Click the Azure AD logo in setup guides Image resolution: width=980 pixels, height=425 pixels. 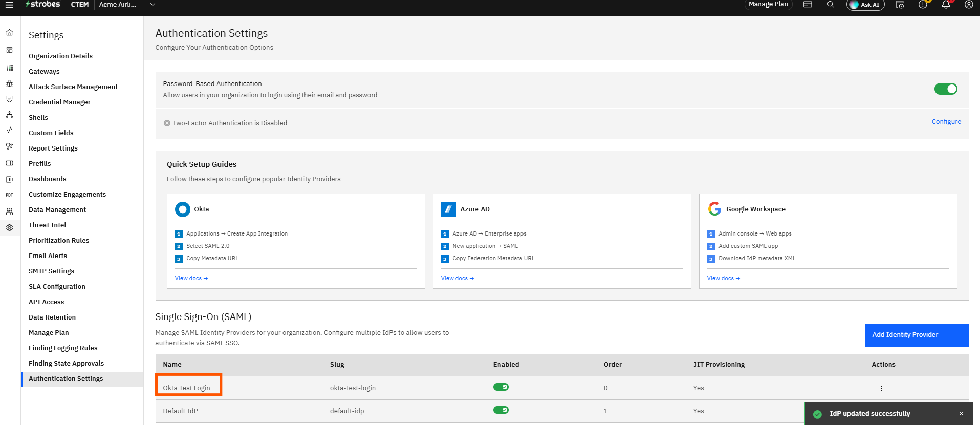pos(449,209)
